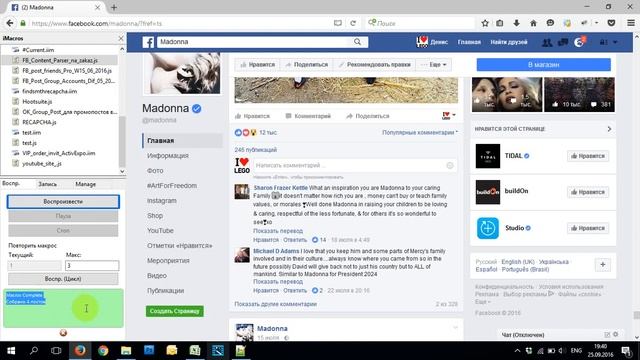Open new browser tab with plus
The height and width of the screenshot is (360, 640).
[114, 7]
